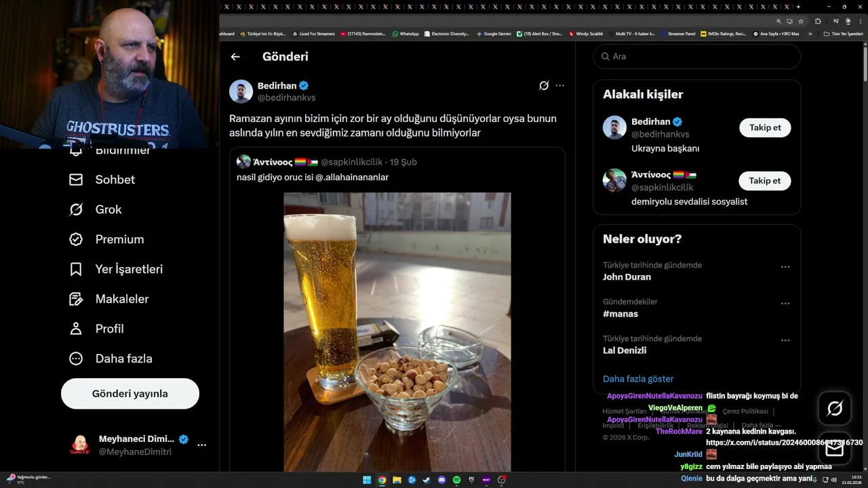Screen dimensions: 868x488
Task: Open John Duran trending topic
Action: [627, 277]
